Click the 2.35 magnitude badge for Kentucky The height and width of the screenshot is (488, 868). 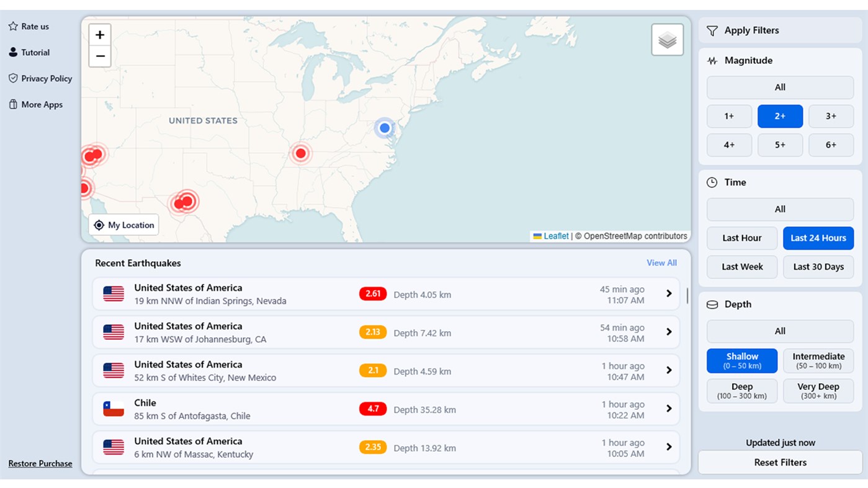(x=373, y=448)
